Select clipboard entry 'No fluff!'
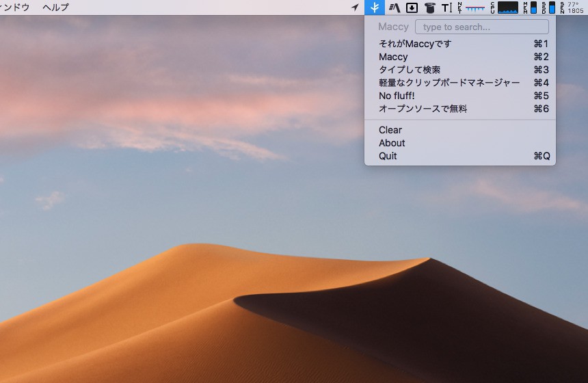This screenshot has height=383, width=588. [x=460, y=96]
